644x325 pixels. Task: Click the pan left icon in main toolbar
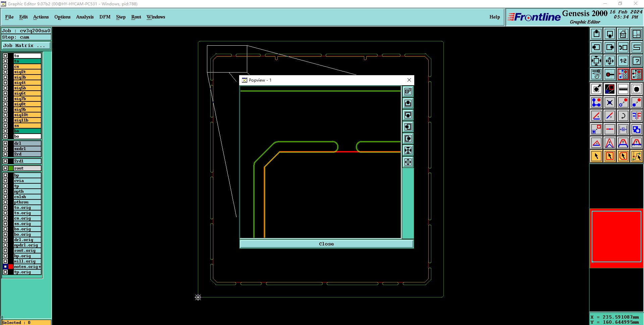tap(596, 47)
